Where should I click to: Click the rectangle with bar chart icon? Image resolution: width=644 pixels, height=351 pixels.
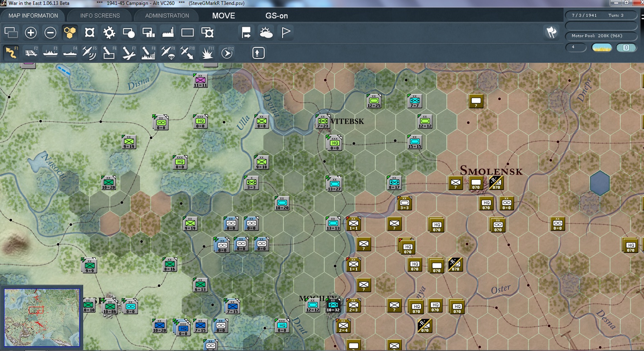148,32
